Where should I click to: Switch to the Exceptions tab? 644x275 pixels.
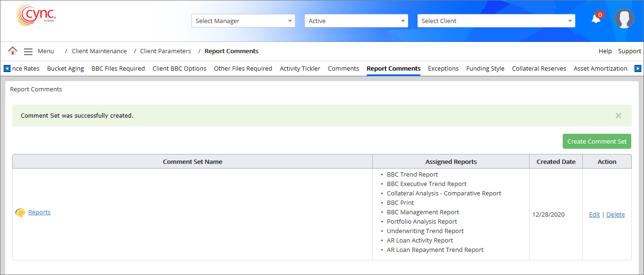[443, 68]
